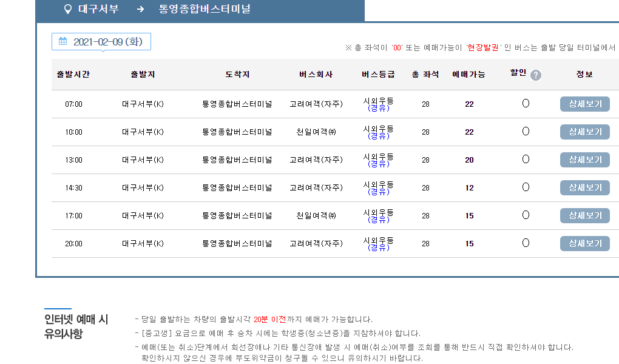Click the 버스회사 column header

(316, 74)
